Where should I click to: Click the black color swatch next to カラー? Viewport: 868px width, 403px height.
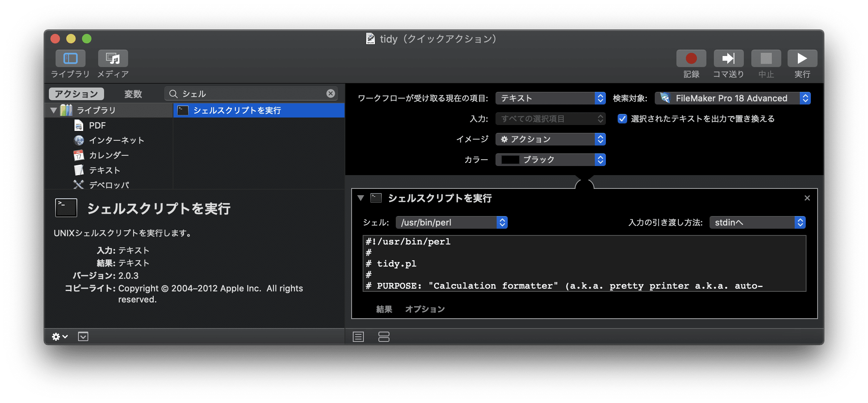coord(510,159)
